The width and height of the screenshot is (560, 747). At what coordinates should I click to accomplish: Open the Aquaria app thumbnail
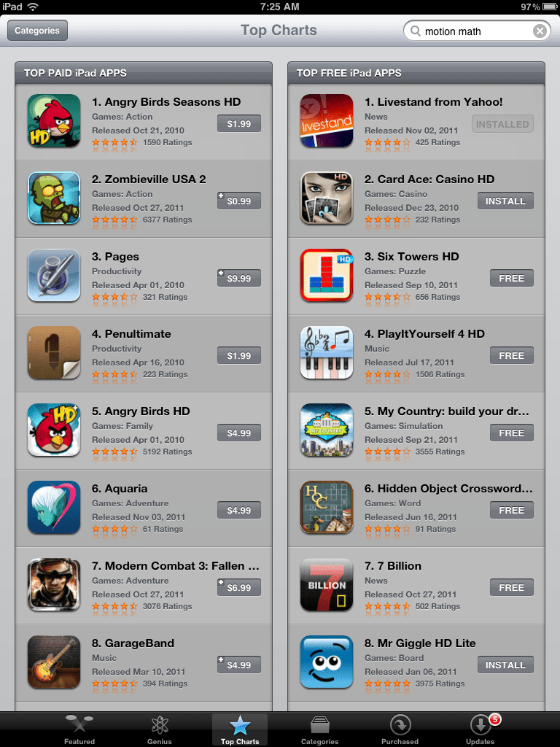point(54,508)
